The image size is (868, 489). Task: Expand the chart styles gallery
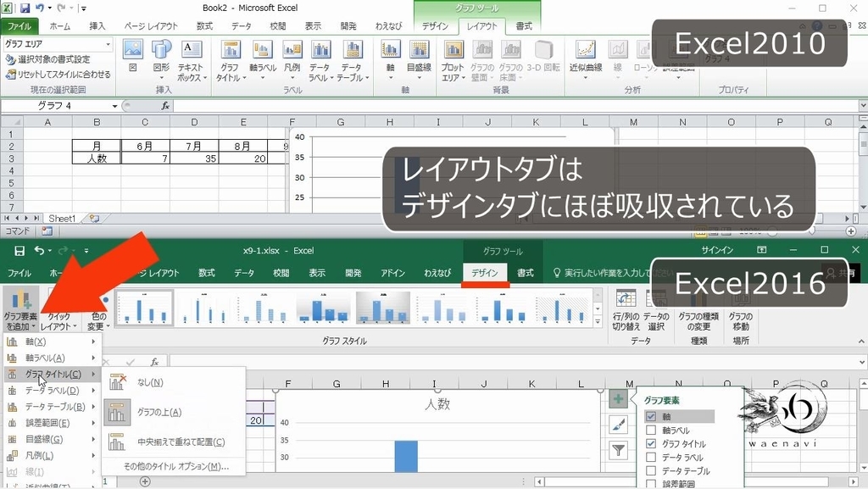click(598, 322)
